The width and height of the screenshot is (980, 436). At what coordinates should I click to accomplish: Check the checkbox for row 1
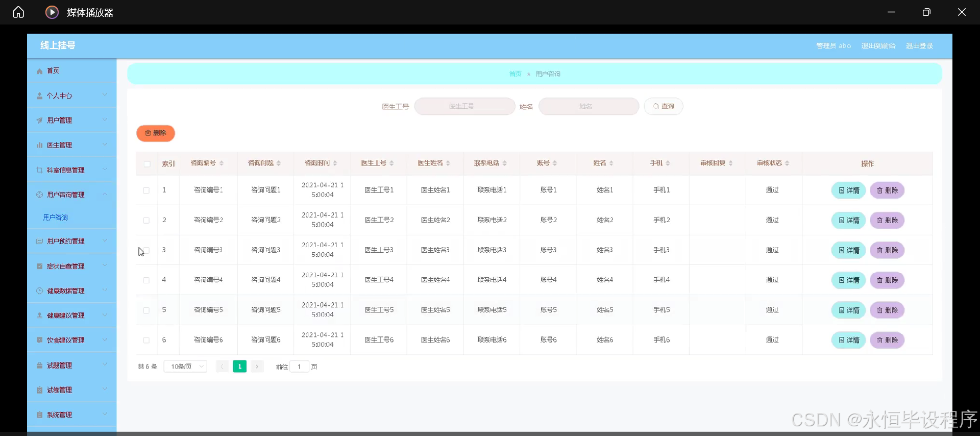point(146,190)
